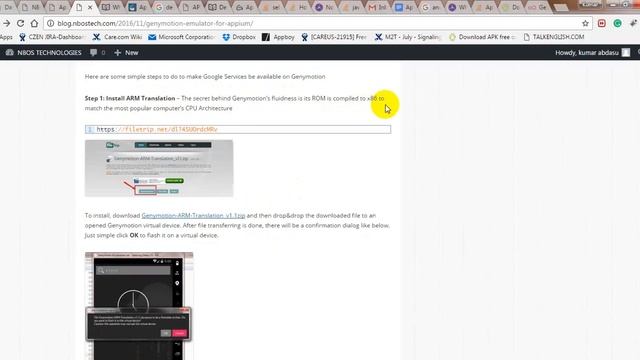
Task: Click the filetrip.net URL code box
Action: (x=238, y=129)
